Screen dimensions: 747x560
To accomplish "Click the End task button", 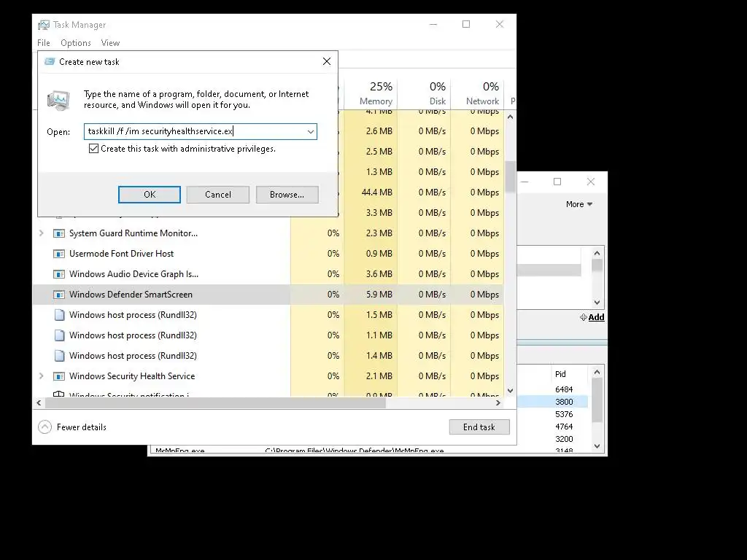I will [x=479, y=427].
